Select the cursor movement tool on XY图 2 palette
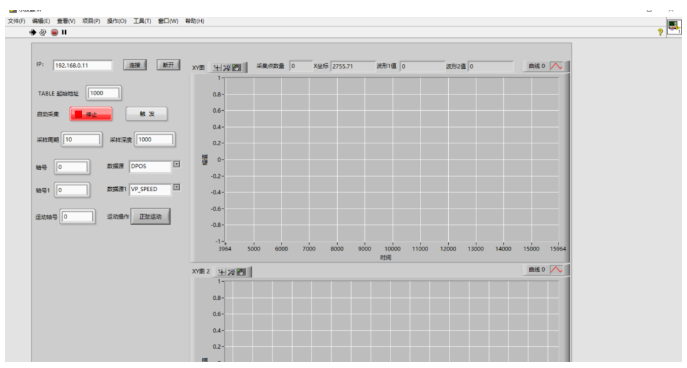The height and width of the screenshot is (368, 687). click(x=222, y=272)
